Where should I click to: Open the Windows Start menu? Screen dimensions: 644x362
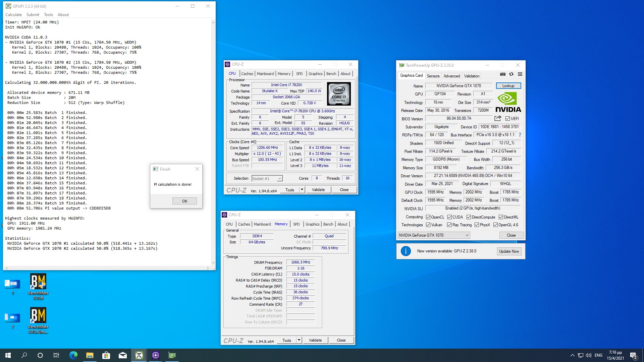[x=8, y=355]
